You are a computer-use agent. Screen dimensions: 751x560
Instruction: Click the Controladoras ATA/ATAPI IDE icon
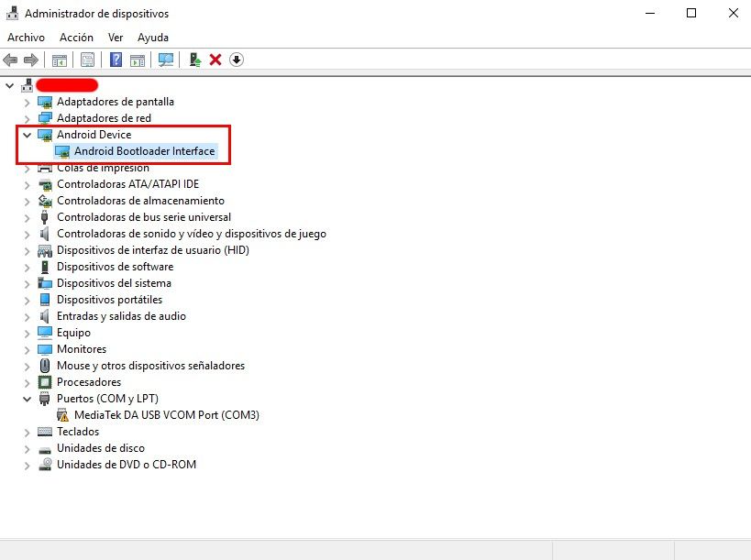pos(45,184)
